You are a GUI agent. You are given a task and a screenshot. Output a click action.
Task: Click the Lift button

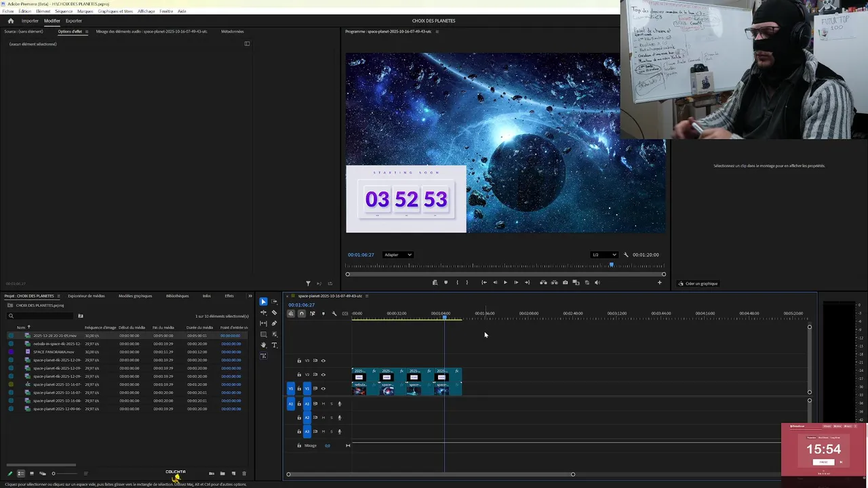tap(543, 283)
